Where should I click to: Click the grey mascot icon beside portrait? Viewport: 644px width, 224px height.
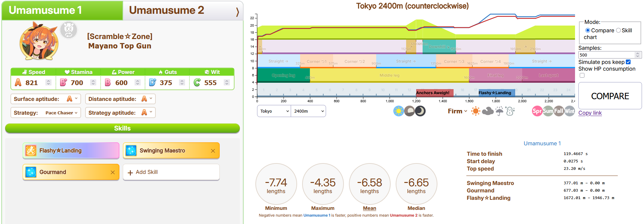point(69,30)
